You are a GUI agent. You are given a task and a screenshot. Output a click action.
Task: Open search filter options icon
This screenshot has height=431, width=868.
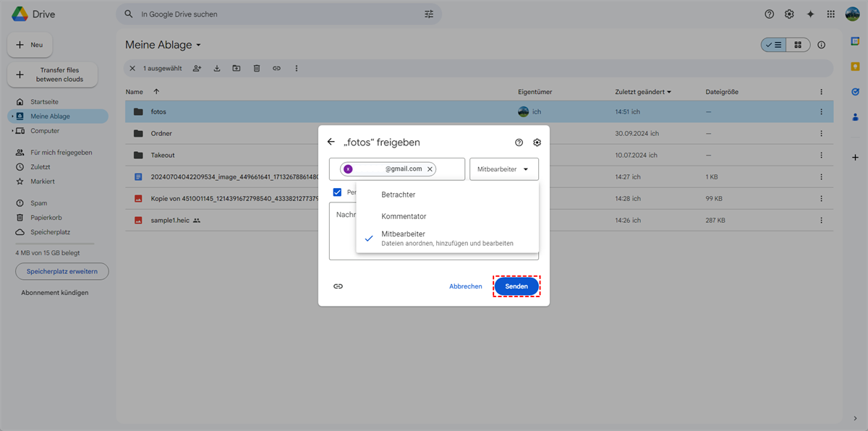coord(429,14)
